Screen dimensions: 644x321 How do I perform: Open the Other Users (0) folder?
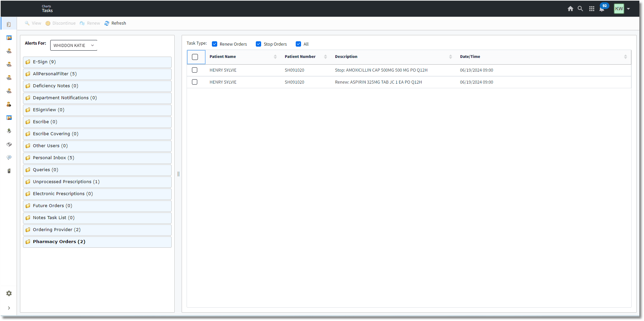coord(97,146)
